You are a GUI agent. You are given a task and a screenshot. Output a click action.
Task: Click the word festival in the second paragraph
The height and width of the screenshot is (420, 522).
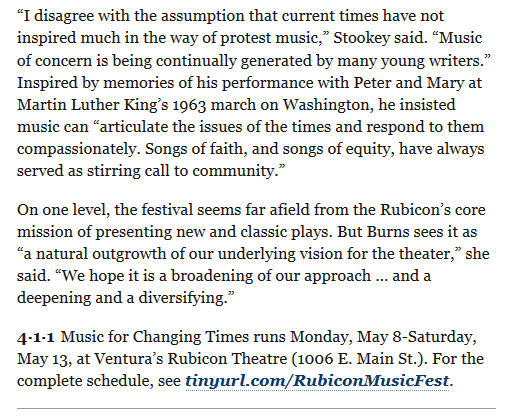point(167,210)
